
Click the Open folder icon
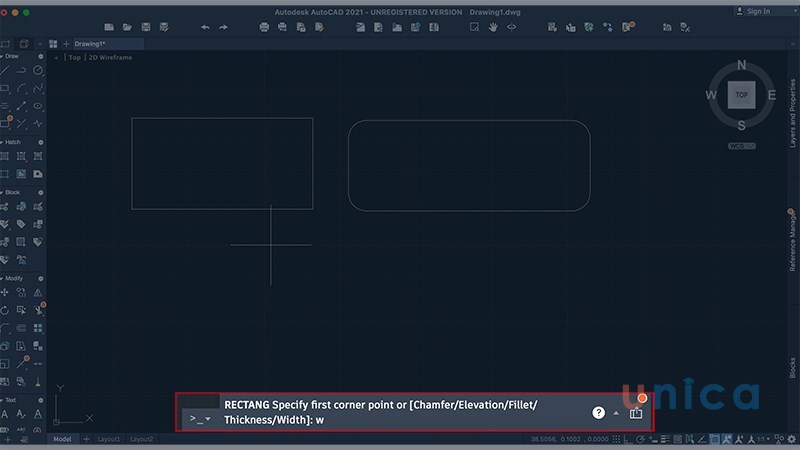click(125, 27)
